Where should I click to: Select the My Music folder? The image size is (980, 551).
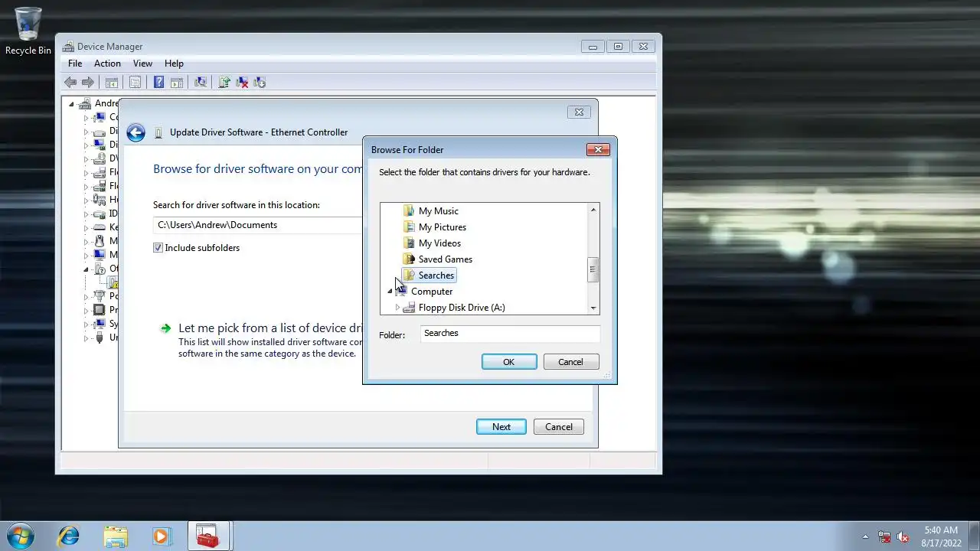coord(439,211)
